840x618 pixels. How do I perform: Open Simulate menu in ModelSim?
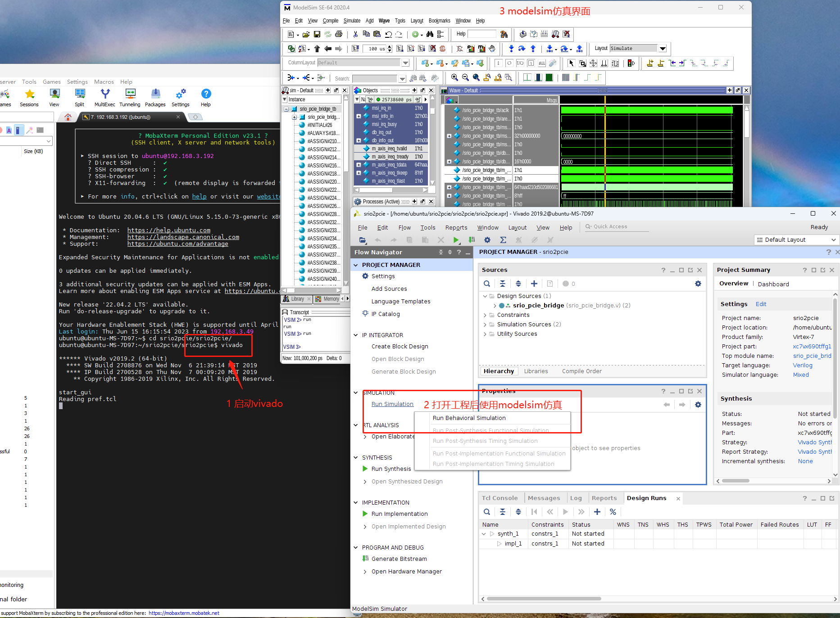(x=352, y=21)
